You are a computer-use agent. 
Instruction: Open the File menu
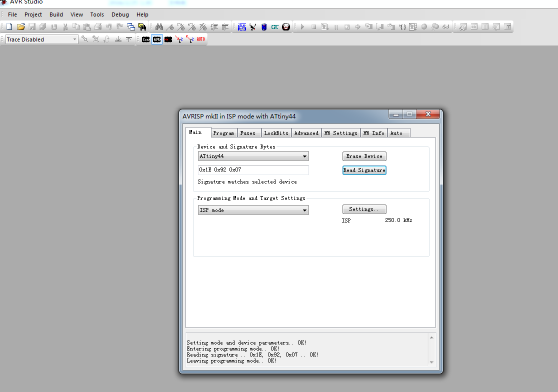[x=12, y=14]
